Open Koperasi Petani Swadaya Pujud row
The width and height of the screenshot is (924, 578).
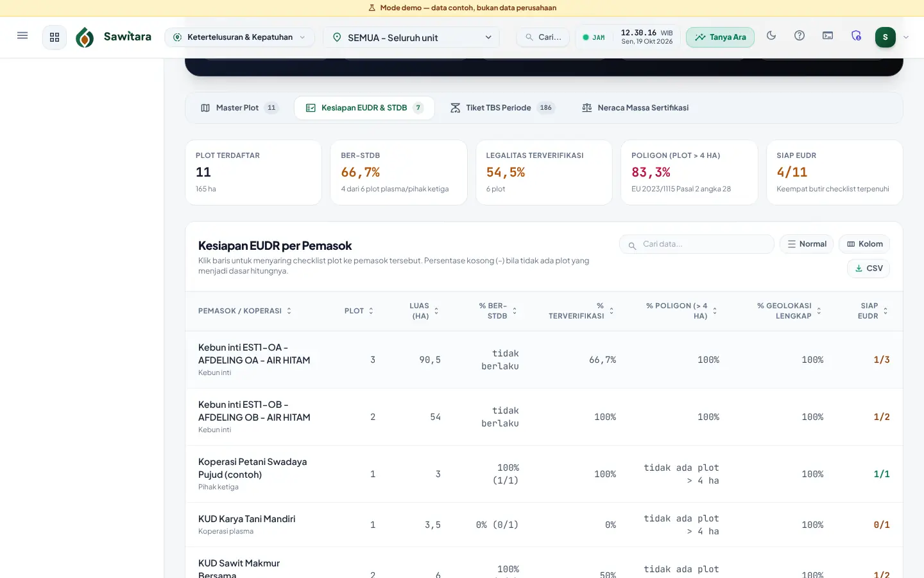click(544, 474)
